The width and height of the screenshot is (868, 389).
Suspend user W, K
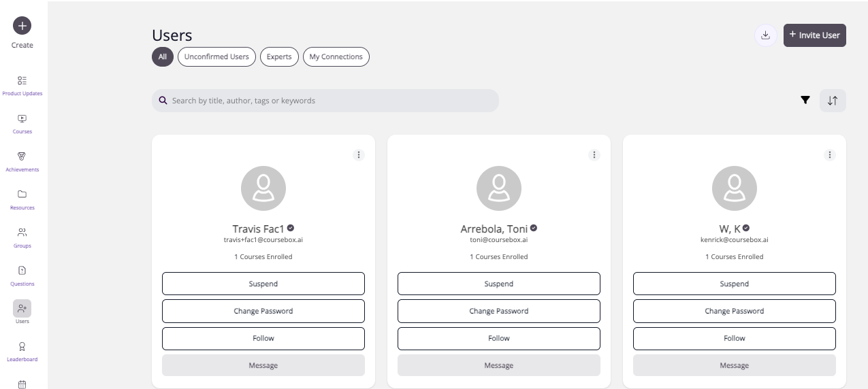click(735, 284)
